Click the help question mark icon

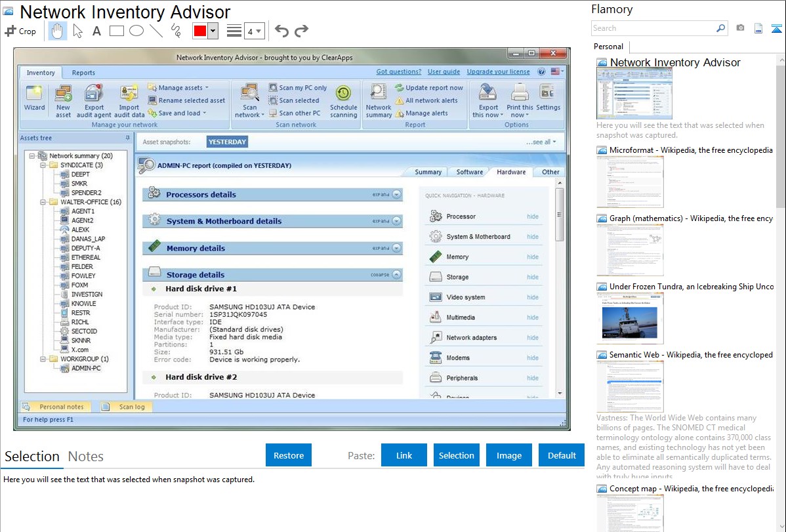coord(541,72)
